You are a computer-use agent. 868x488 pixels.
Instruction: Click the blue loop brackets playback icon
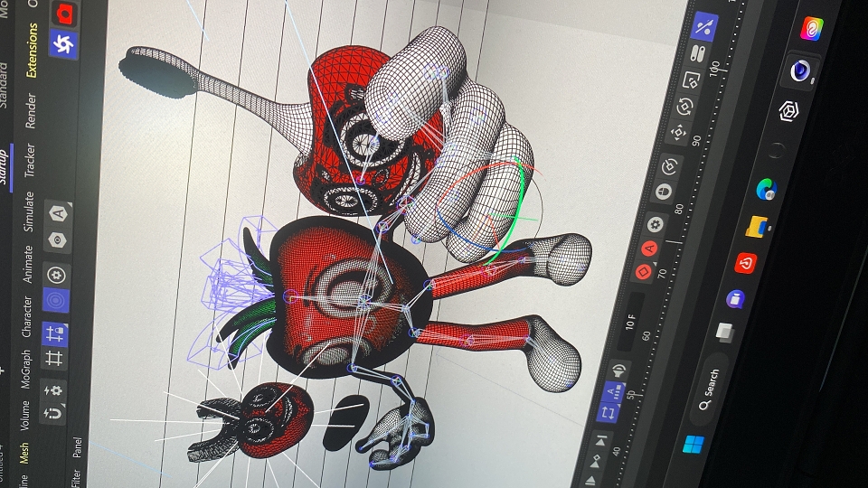click(x=608, y=413)
